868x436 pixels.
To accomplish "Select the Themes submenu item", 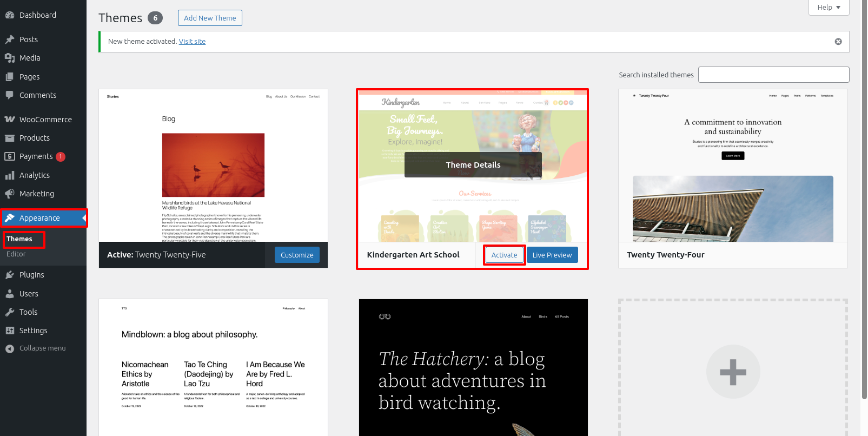I will pyautogui.click(x=19, y=239).
